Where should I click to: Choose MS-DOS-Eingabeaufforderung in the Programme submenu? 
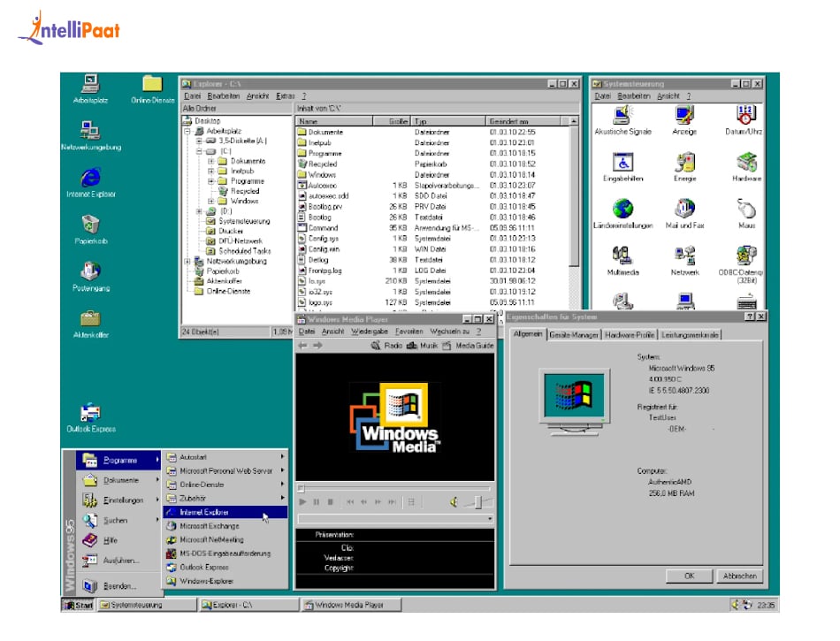click(x=225, y=553)
